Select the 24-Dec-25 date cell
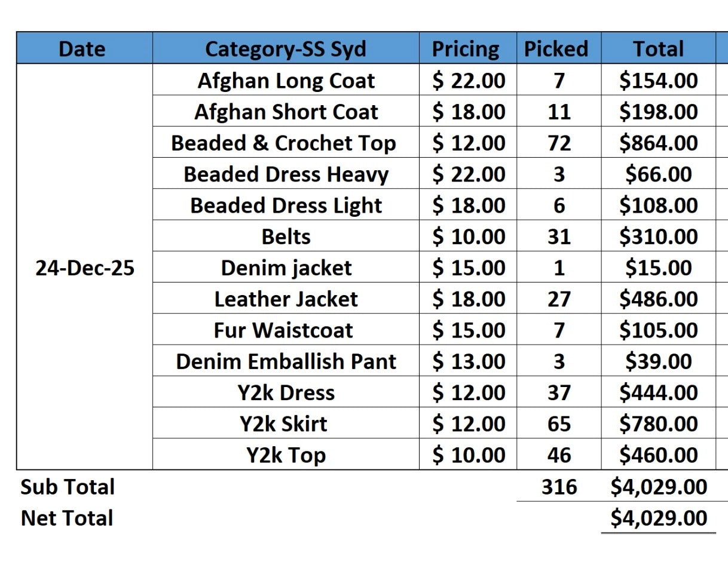Viewport: 728px width, 565px height. click(x=85, y=268)
